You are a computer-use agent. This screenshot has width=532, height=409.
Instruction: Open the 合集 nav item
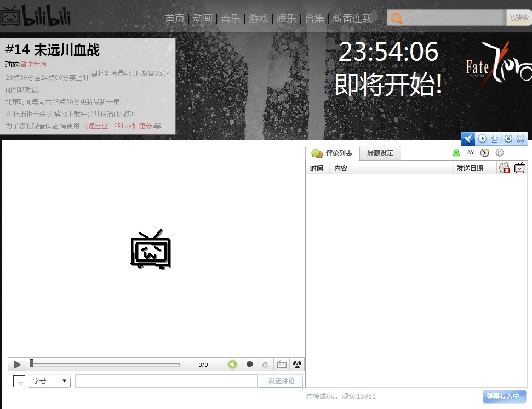point(314,18)
